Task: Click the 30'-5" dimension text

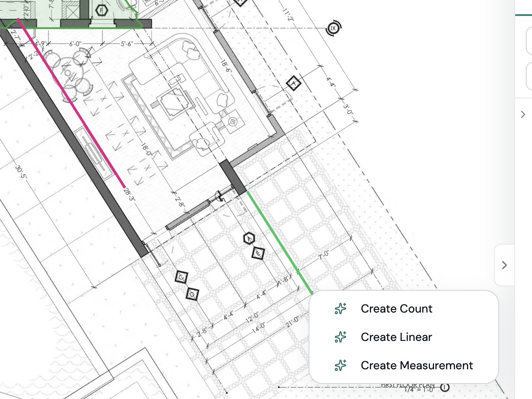Action: tap(21, 172)
